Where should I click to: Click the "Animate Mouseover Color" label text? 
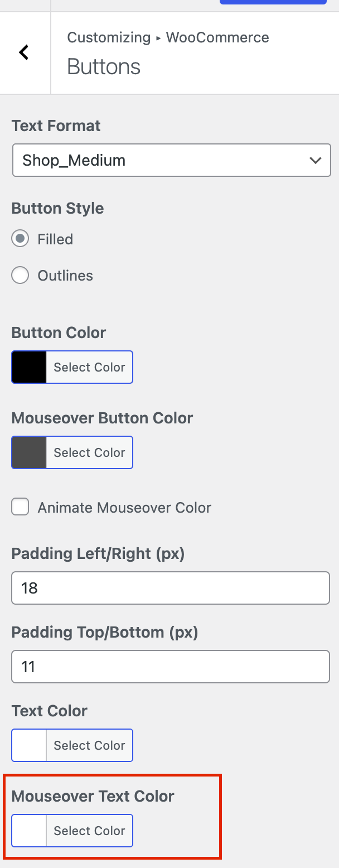coord(124,508)
